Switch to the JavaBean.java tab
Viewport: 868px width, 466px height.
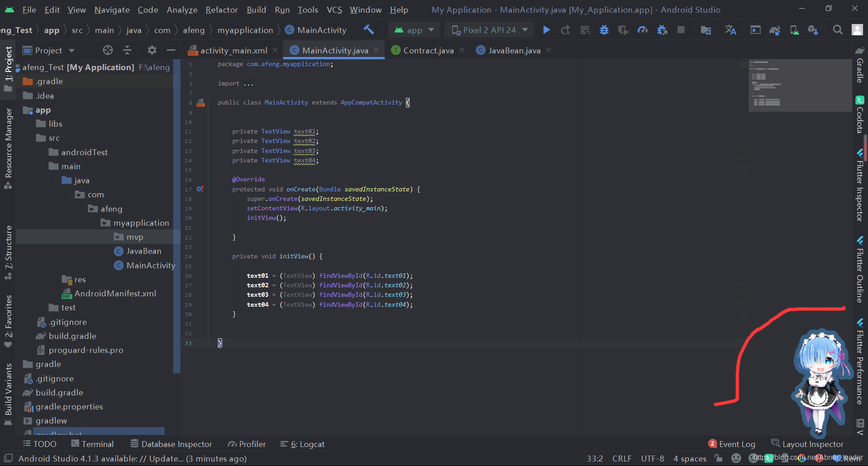514,50
